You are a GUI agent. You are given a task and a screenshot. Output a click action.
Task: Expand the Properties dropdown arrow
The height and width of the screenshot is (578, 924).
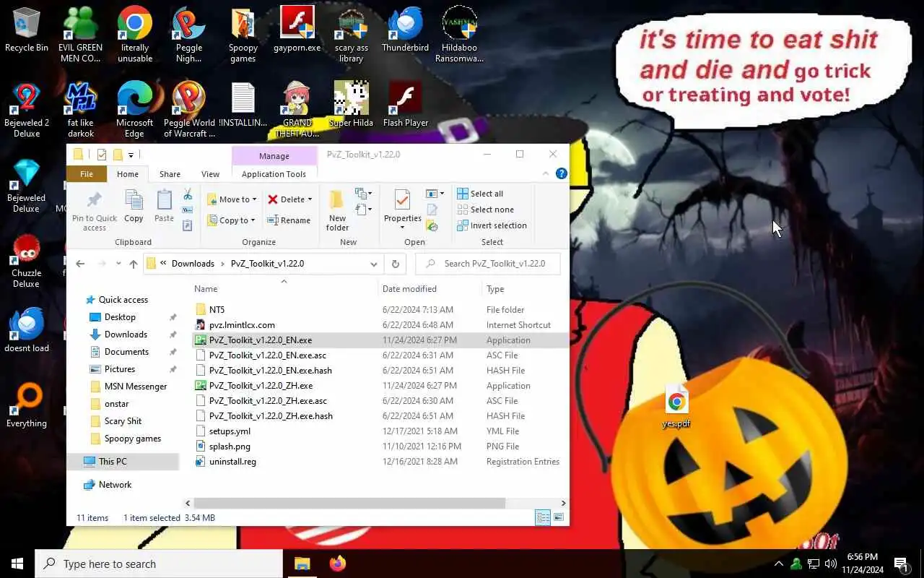click(x=402, y=228)
